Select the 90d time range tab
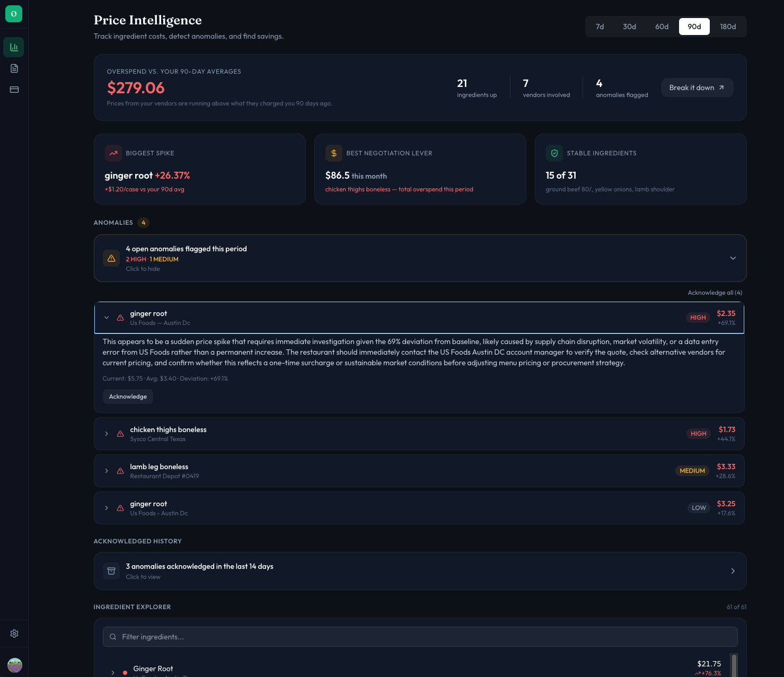Screen dimensions: 784x677 tap(694, 27)
